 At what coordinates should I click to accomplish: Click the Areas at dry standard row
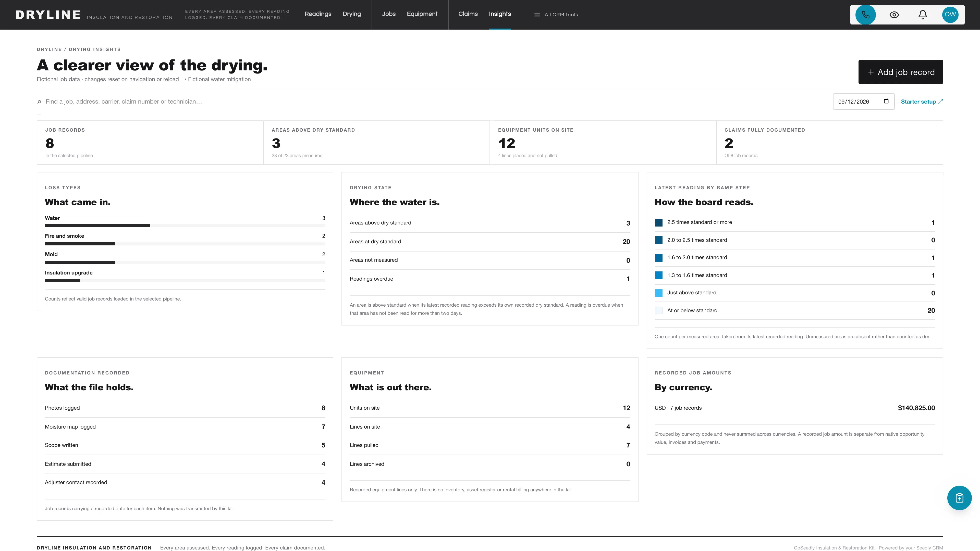tap(490, 242)
